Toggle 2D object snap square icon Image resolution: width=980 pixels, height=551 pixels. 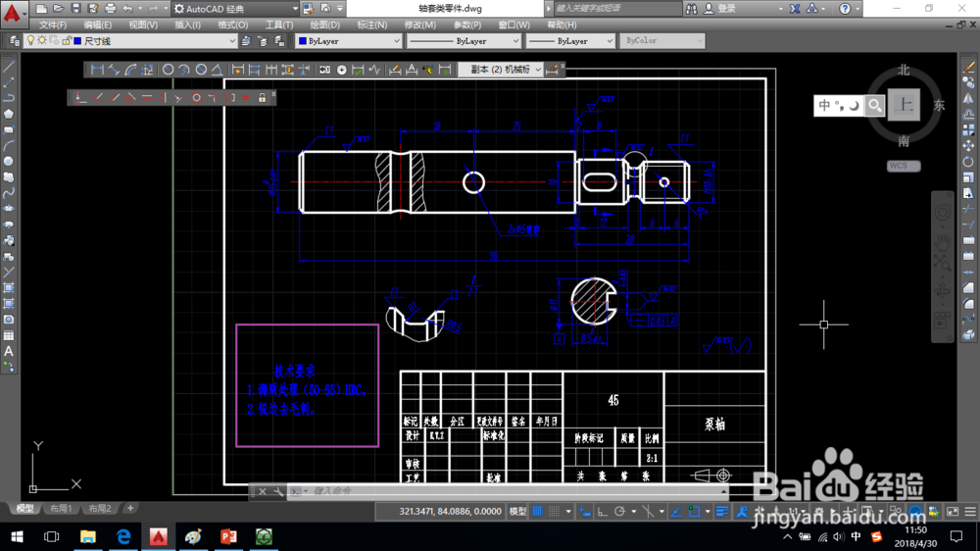694,512
